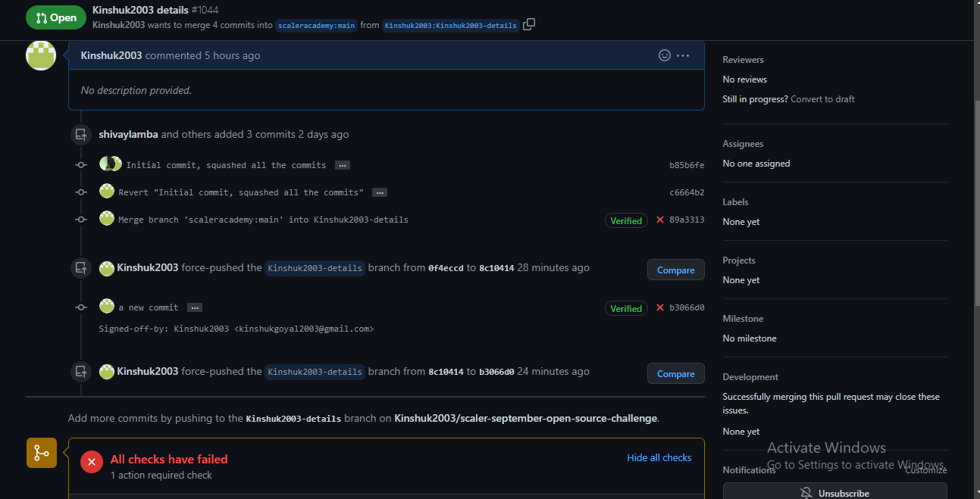Image resolution: width=980 pixels, height=499 pixels.
Task: Open commit hash b3066d0 on 'a new commit' row
Action: tap(687, 307)
